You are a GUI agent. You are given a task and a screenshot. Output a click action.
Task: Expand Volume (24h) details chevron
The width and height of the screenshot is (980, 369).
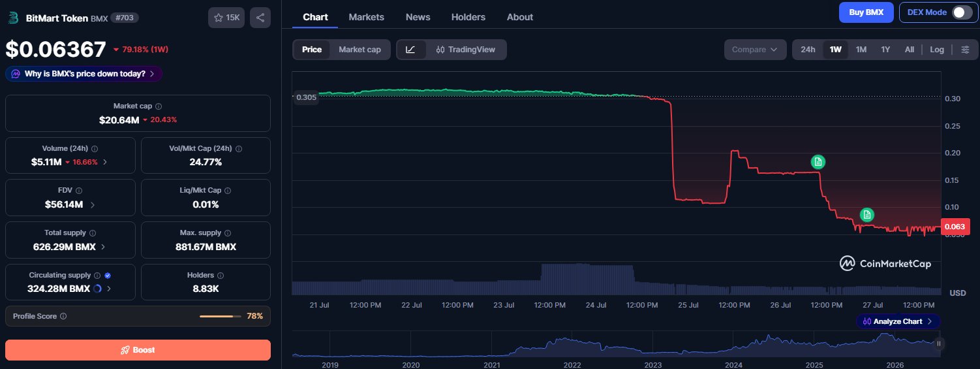tap(106, 161)
